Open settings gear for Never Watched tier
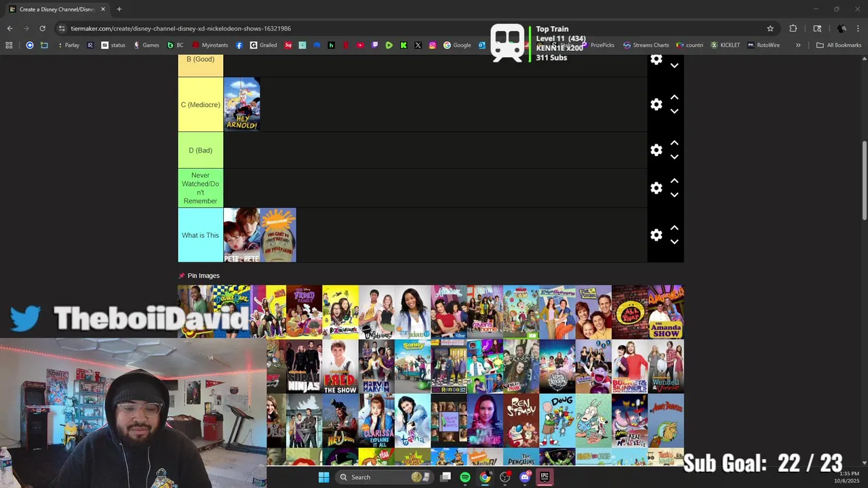The height and width of the screenshot is (488, 868). [656, 188]
